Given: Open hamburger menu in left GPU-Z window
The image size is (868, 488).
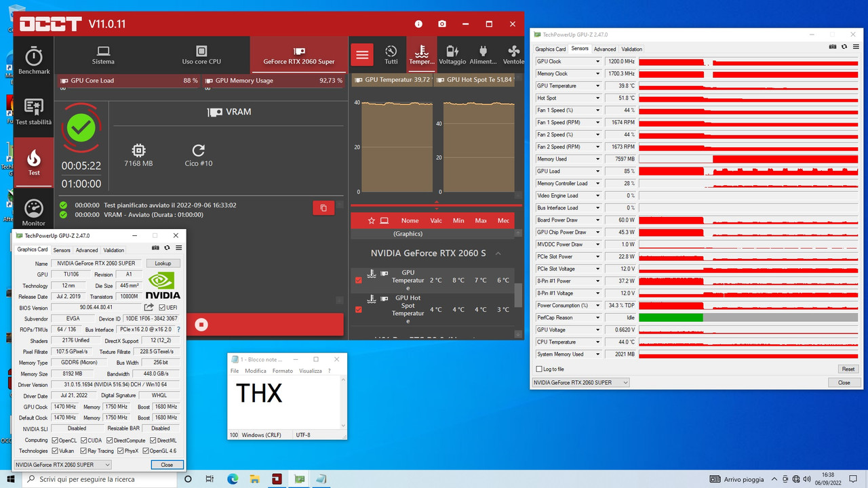Looking at the screenshot, I should (178, 249).
